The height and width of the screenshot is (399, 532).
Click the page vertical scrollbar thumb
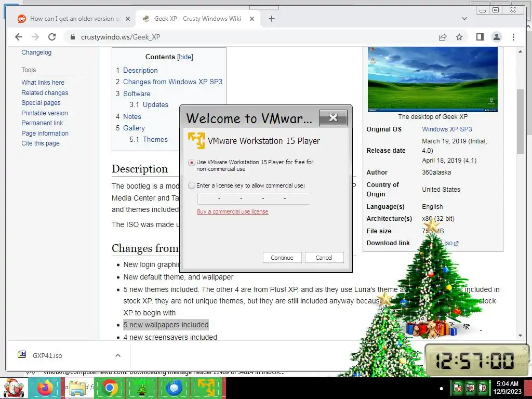tap(520, 121)
